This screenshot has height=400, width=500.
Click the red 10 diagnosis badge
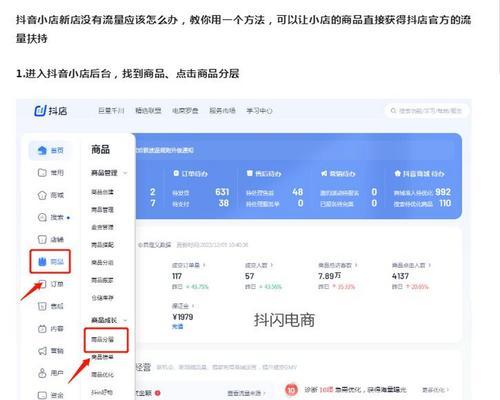pos(291,390)
